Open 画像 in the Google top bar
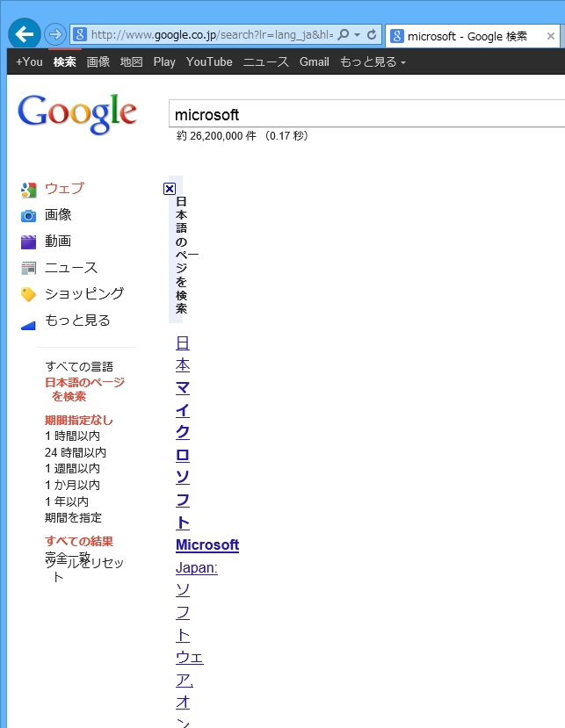 pyautogui.click(x=98, y=61)
